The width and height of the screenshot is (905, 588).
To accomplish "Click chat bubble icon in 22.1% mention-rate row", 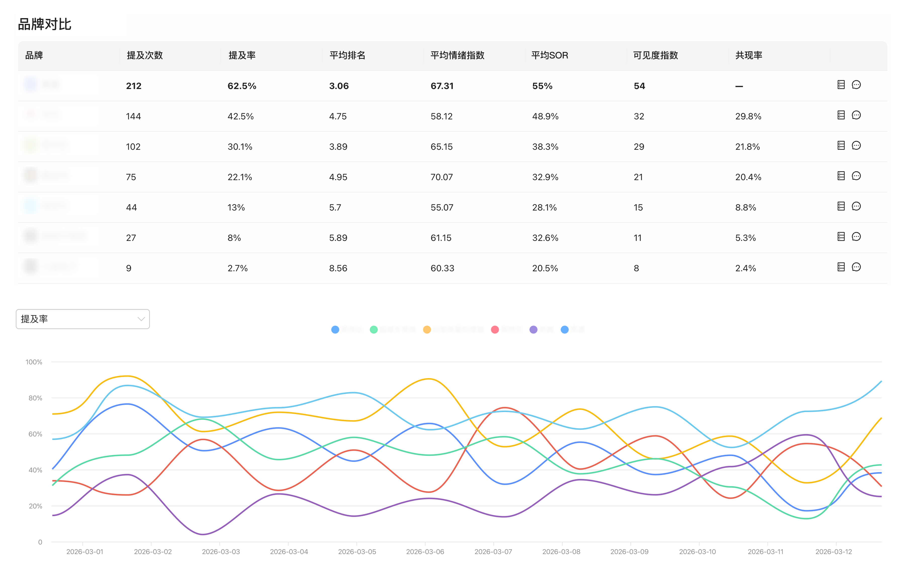I will pyautogui.click(x=856, y=176).
